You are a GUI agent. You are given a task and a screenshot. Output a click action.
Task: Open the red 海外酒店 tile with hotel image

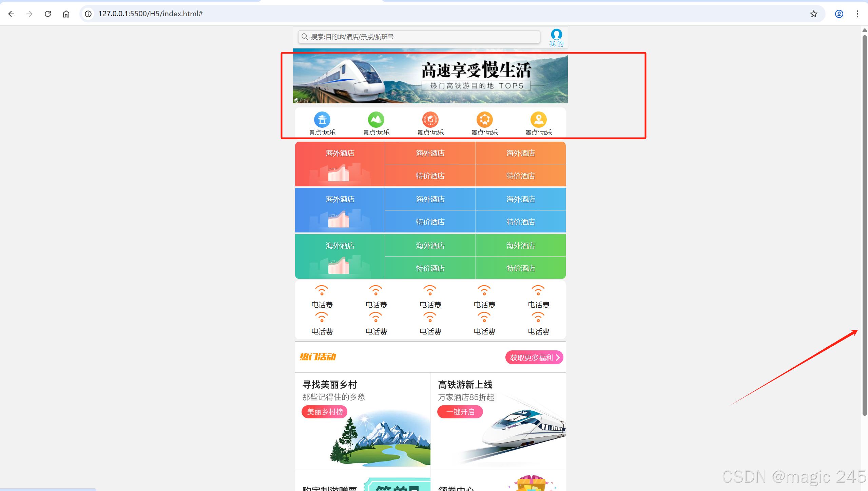[x=340, y=164]
